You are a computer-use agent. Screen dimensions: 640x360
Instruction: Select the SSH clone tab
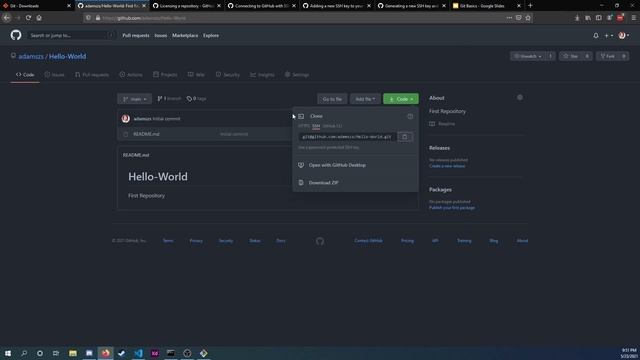point(316,126)
